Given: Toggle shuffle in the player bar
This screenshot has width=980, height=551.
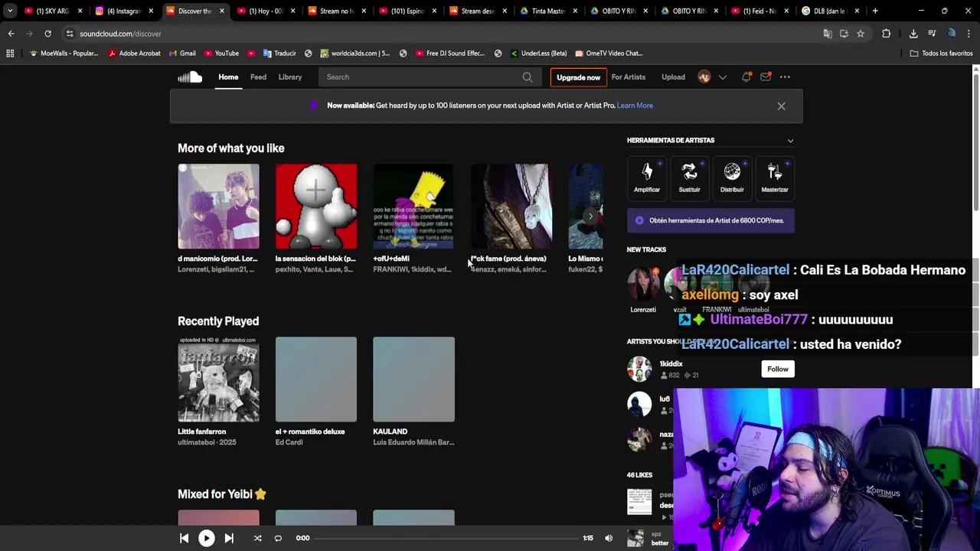Looking at the screenshot, I should click(x=257, y=538).
